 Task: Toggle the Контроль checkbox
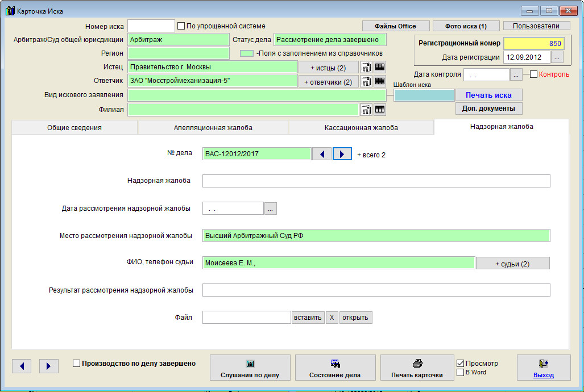point(533,74)
